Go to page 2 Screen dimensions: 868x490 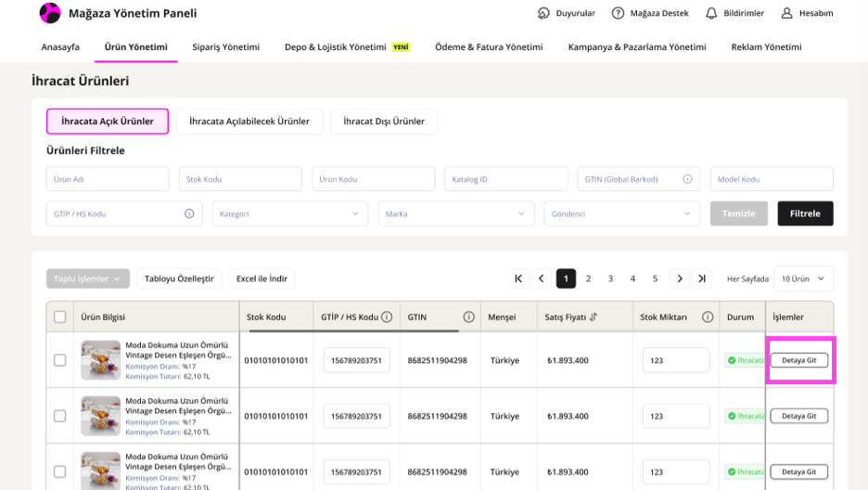pyautogui.click(x=589, y=278)
